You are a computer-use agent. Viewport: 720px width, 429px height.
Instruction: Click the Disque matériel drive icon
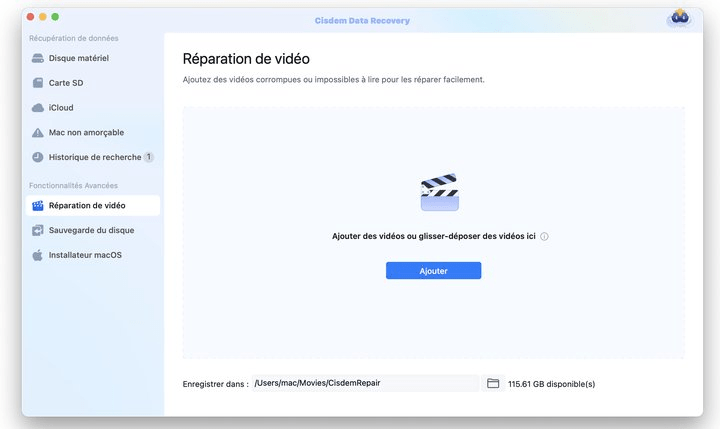(38, 58)
